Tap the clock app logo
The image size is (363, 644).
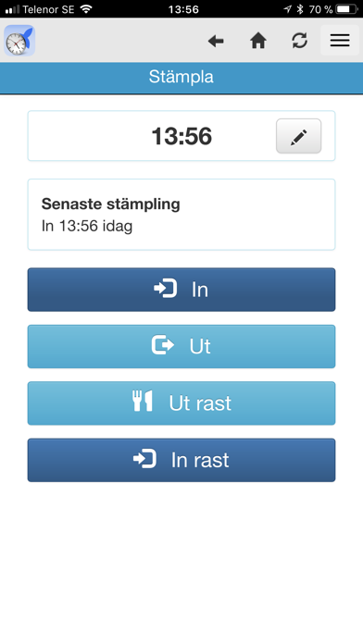pos(19,41)
